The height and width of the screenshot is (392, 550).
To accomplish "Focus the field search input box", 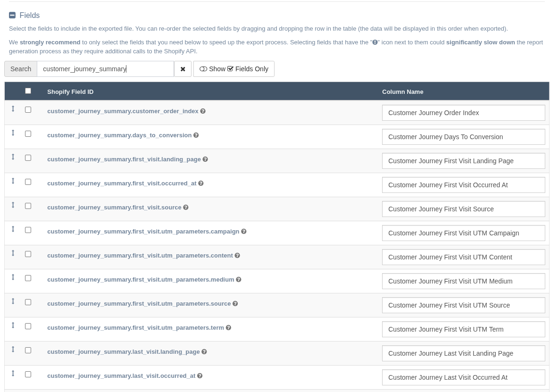I will pos(105,69).
